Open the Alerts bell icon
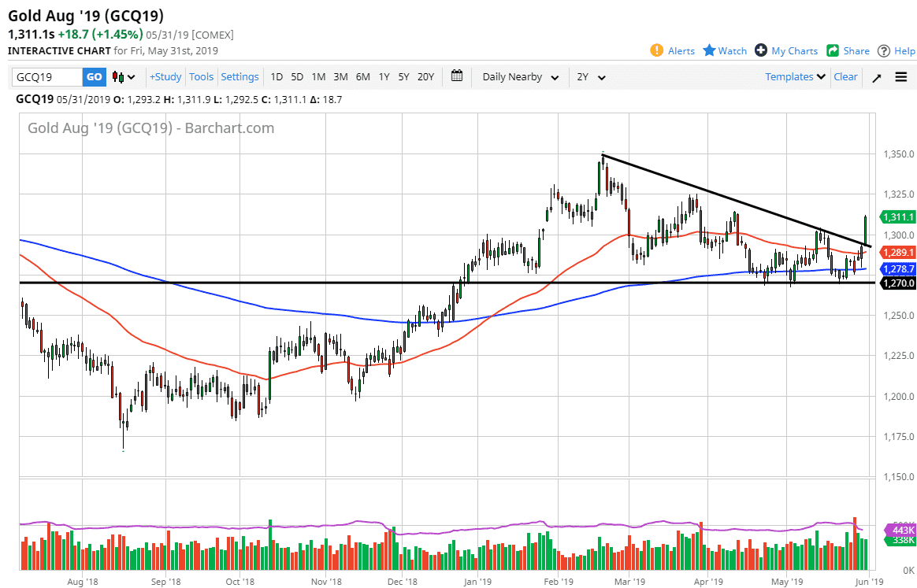This screenshot has width=917, height=588. click(656, 50)
